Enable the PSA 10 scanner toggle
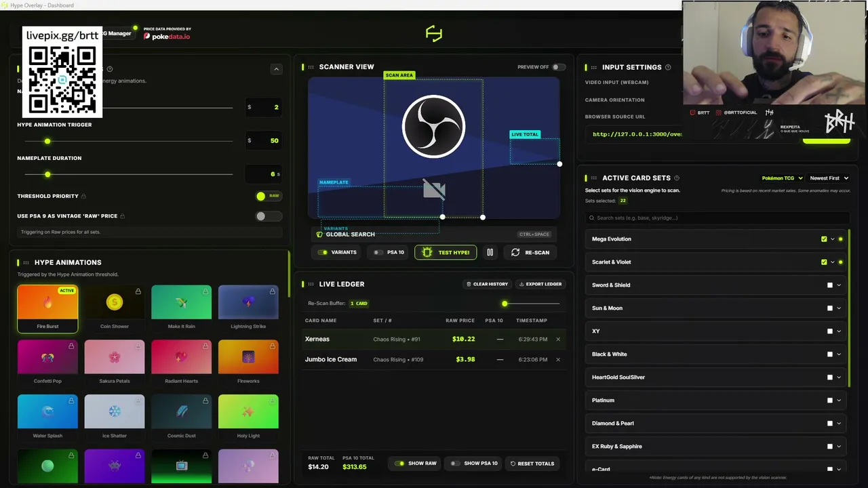 (378, 252)
